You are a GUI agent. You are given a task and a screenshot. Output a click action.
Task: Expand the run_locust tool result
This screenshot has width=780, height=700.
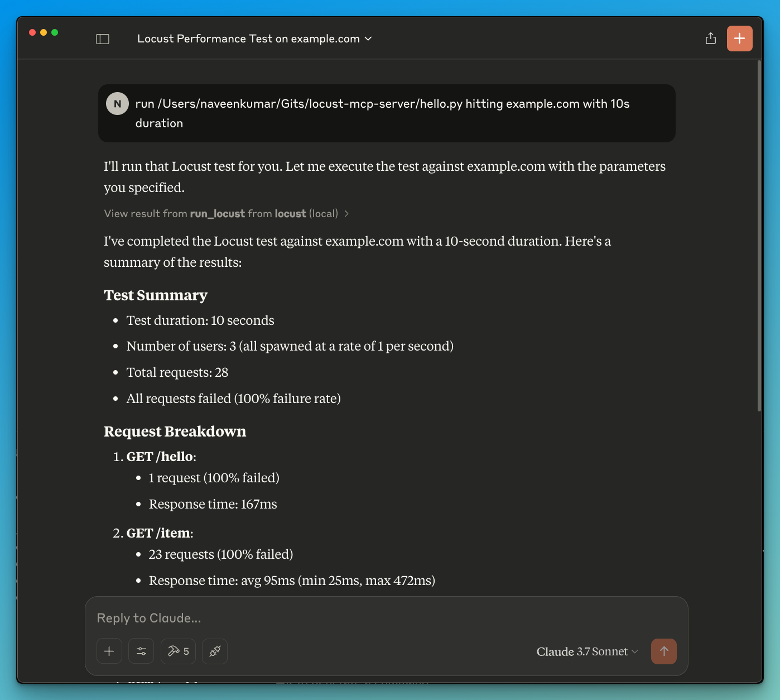(347, 213)
